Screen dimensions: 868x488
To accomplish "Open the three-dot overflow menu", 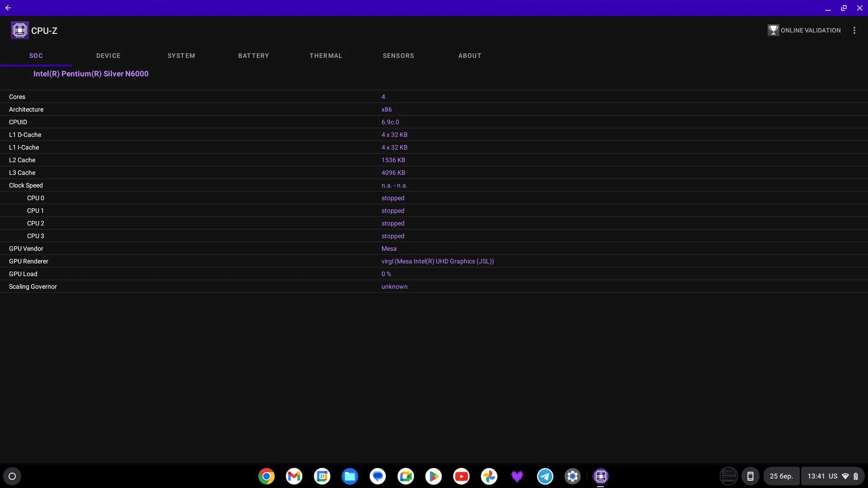I will [854, 30].
